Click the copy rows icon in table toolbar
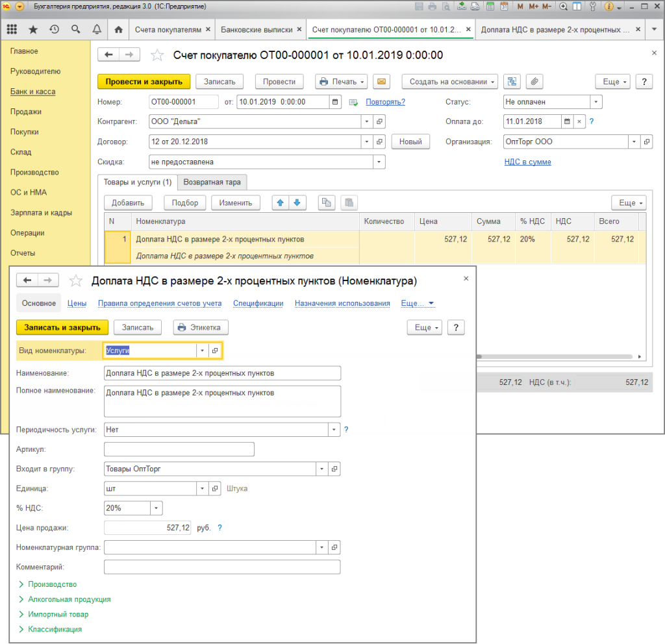This screenshot has height=644, width=665. click(x=327, y=203)
